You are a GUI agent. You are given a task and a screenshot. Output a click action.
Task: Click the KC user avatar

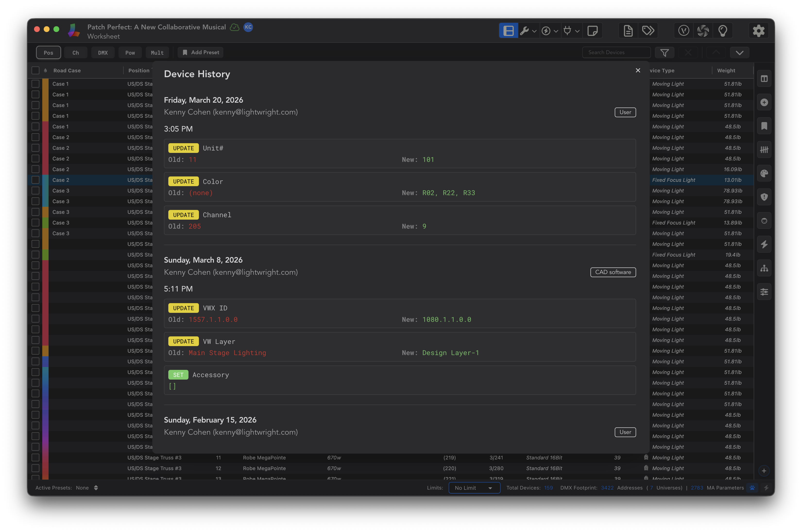click(x=248, y=27)
